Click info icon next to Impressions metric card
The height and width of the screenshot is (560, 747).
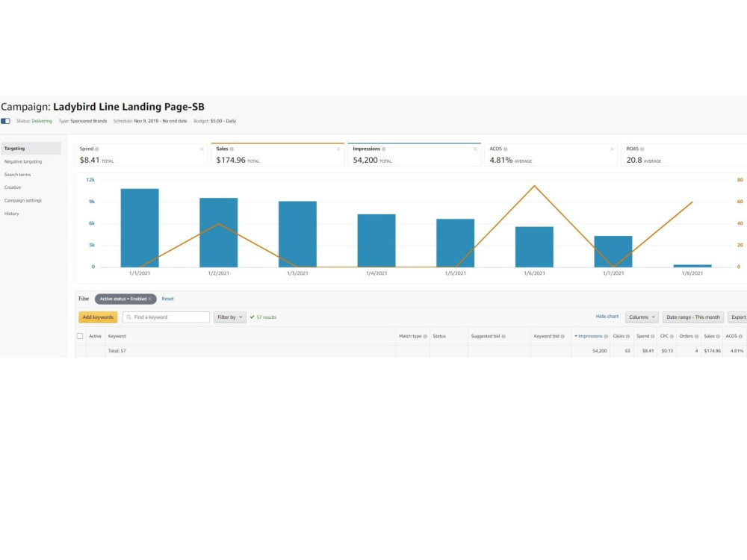(383, 149)
